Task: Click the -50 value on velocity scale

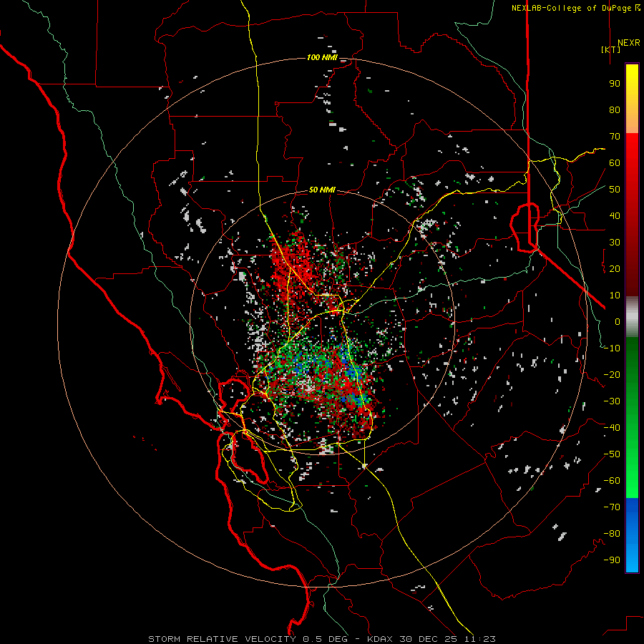Action: coord(612,454)
